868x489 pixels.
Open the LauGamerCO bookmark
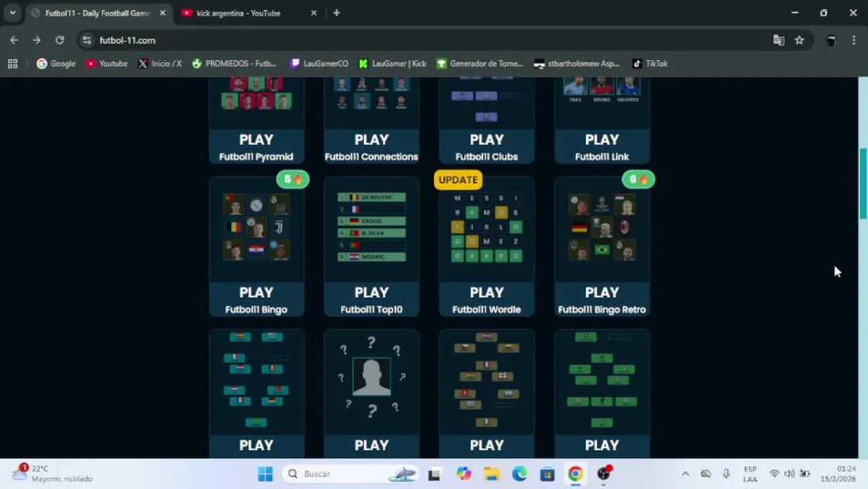[x=319, y=64]
